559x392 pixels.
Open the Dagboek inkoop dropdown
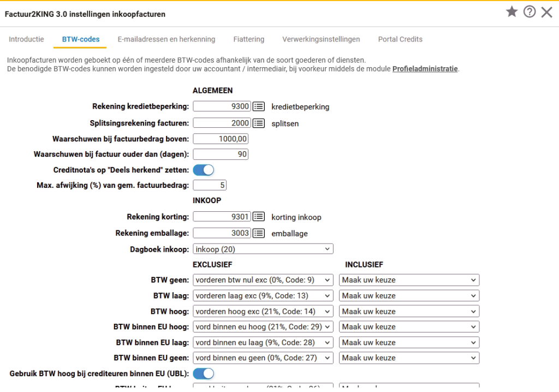[263, 250]
